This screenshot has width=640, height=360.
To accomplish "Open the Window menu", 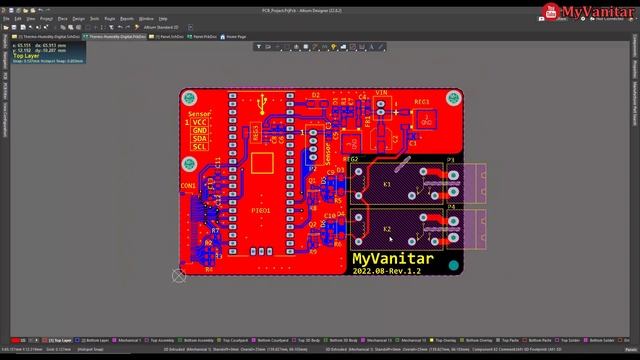I will (x=146, y=19).
